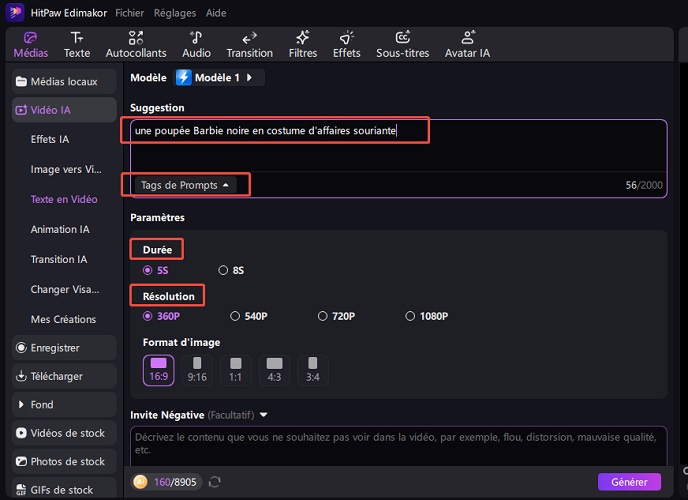Click the Vidéos de stock icon
This screenshot has width=688, height=500.
(21, 433)
